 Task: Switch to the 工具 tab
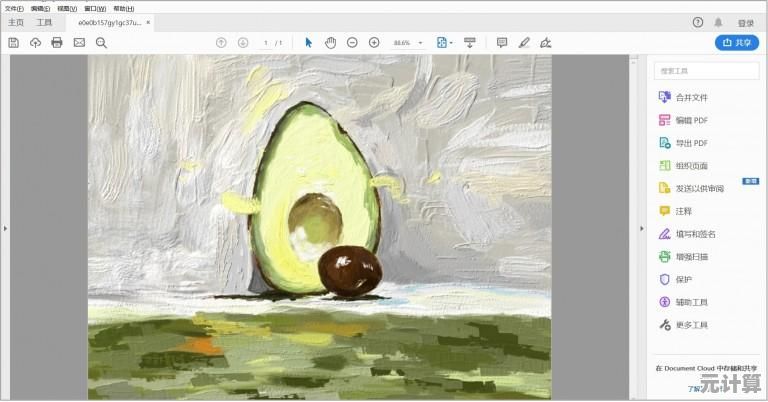(x=44, y=22)
